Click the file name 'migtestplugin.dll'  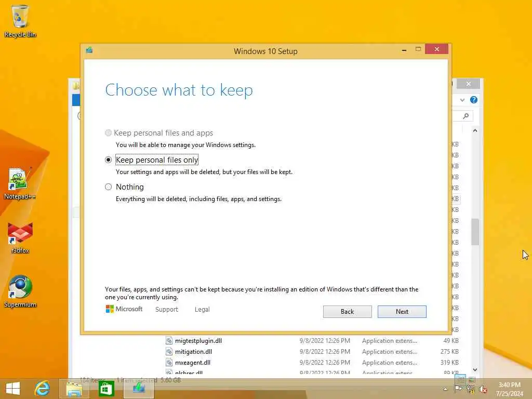coord(198,341)
